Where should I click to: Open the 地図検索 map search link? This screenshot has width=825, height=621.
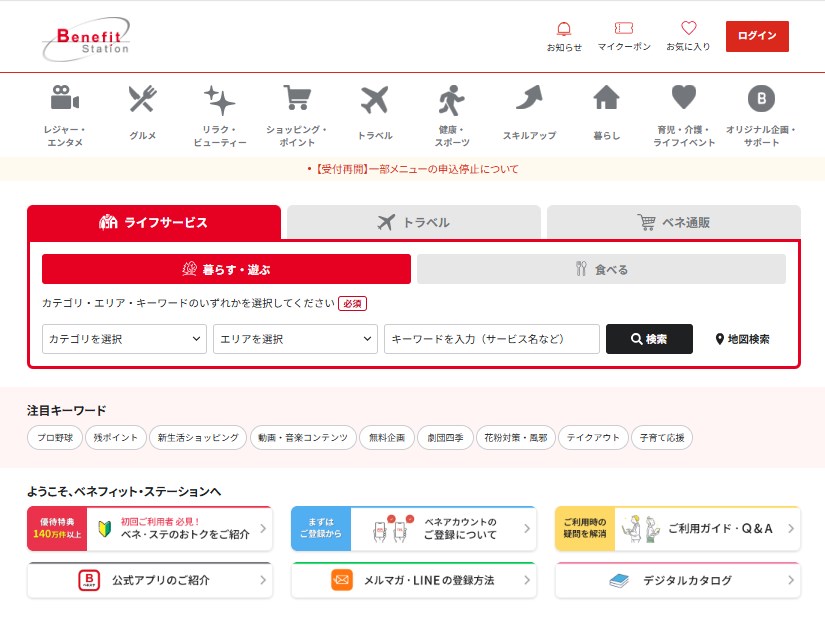coord(742,339)
